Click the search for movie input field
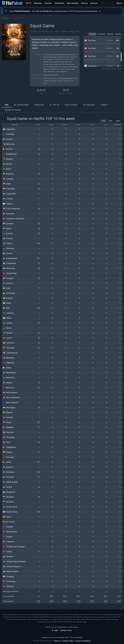This screenshot has width=124, height=644. 107,3
